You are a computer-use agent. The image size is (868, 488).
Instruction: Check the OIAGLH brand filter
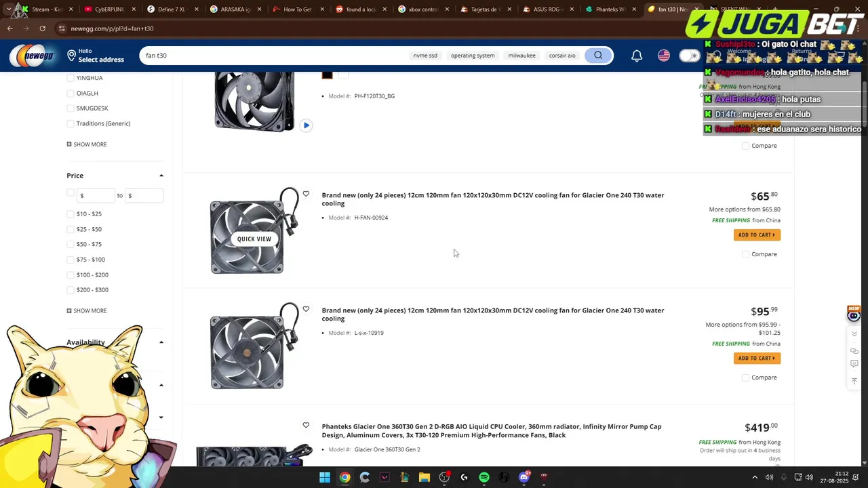pos(71,93)
